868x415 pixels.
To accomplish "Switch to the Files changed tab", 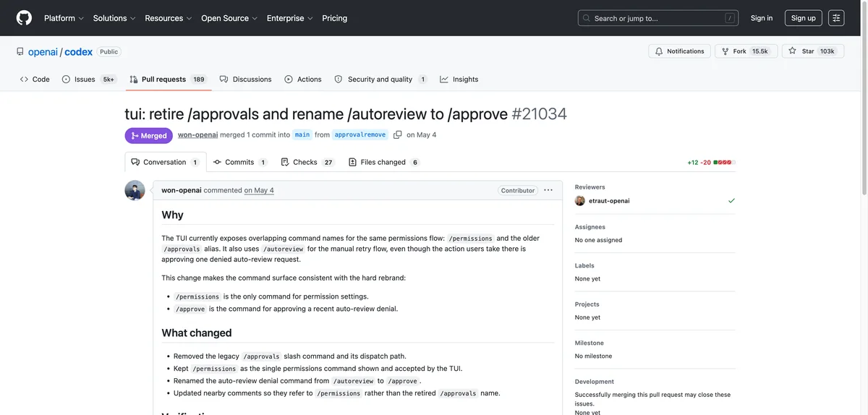I will pyautogui.click(x=384, y=162).
